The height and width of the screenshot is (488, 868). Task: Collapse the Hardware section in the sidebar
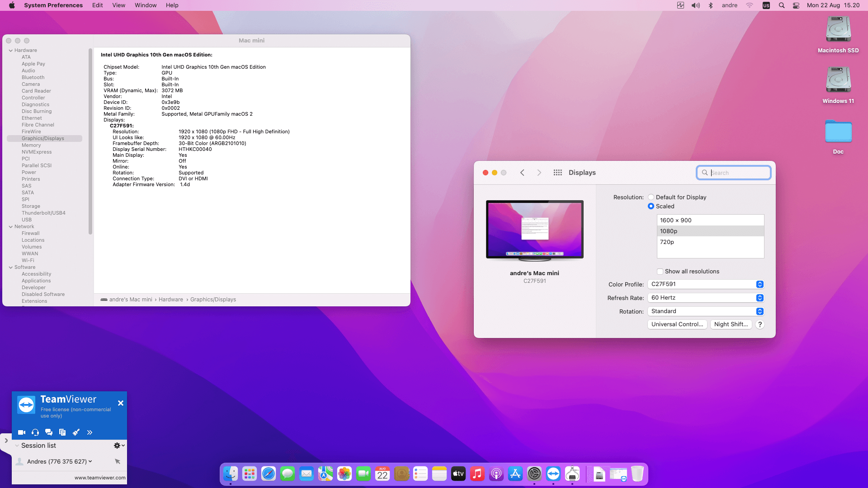(x=11, y=51)
